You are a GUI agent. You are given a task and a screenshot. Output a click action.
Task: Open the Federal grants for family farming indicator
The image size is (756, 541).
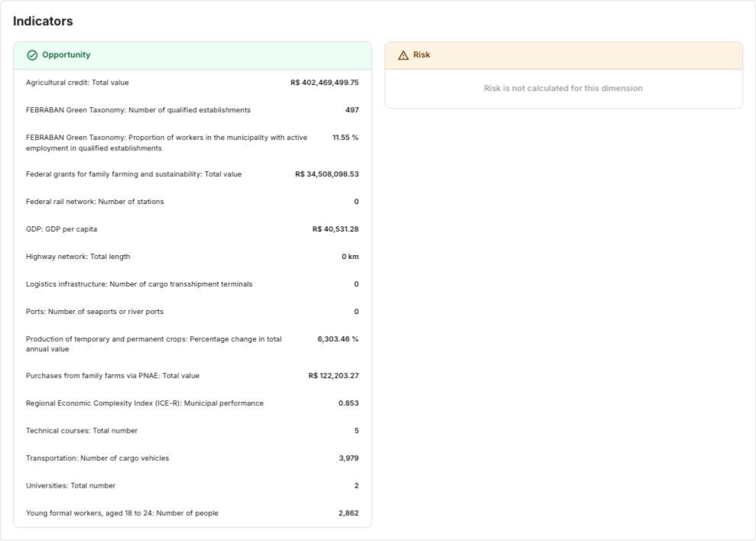[x=191, y=173]
